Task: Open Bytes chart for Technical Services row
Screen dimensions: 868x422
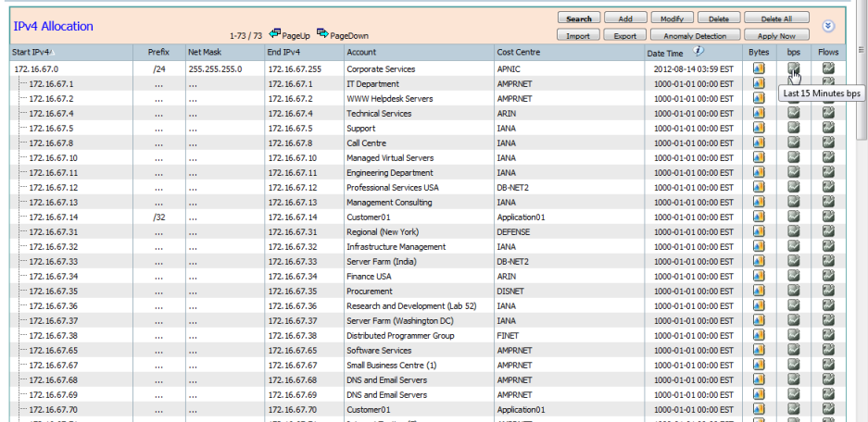Action: (x=759, y=113)
